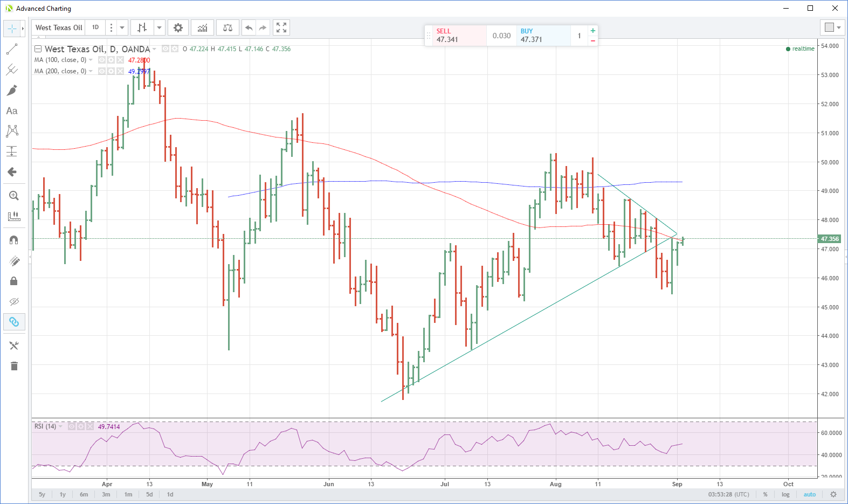Image resolution: width=848 pixels, height=504 pixels.
Task: Toggle MA 200 visibility eye
Action: [102, 71]
